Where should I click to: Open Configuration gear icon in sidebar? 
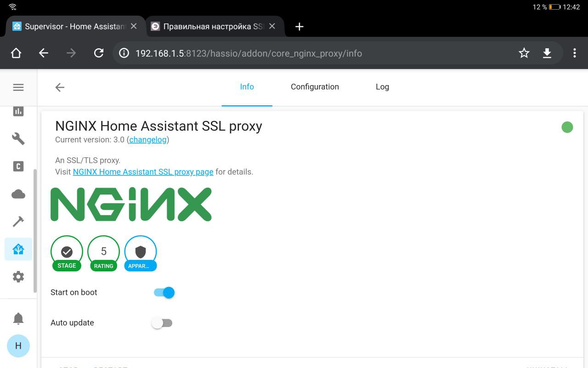click(18, 276)
